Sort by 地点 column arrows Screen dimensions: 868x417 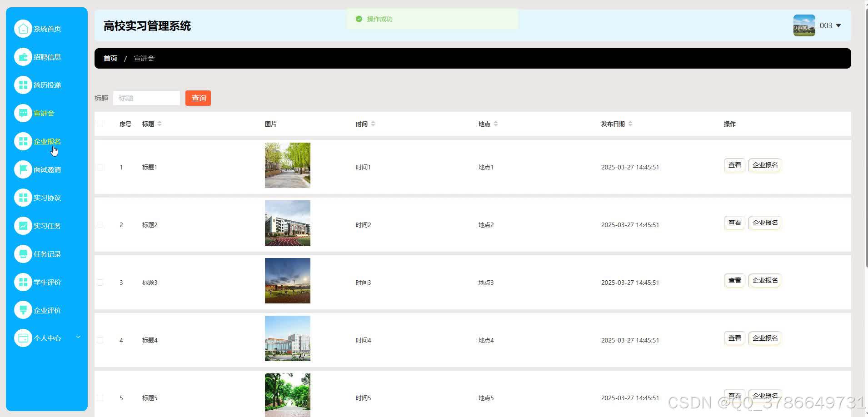[496, 124]
